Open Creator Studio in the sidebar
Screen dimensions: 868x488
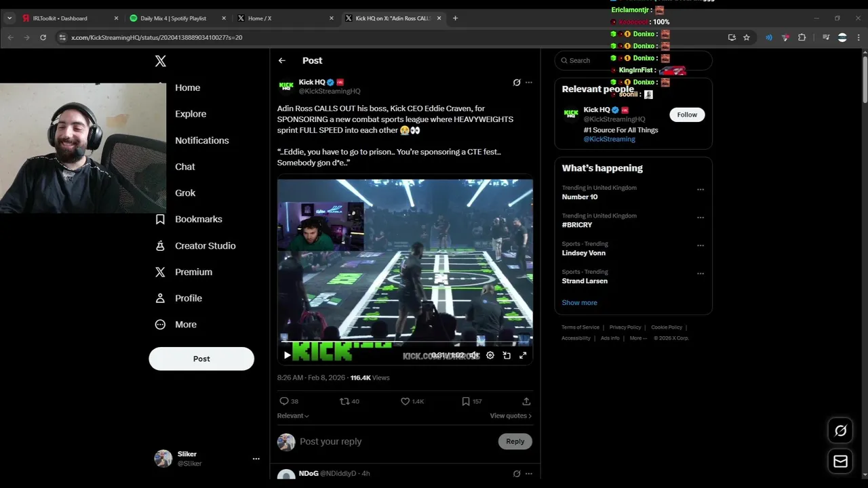tap(196, 245)
